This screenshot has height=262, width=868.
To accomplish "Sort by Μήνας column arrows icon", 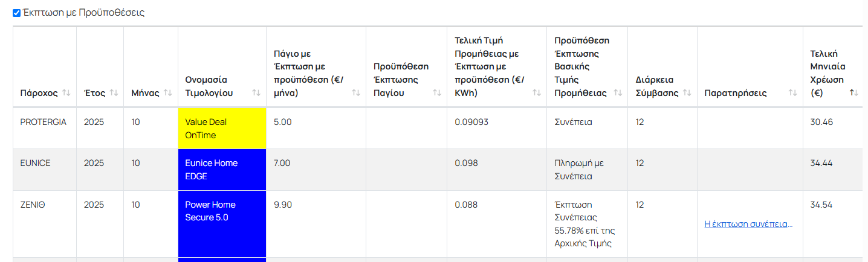I will [168, 93].
